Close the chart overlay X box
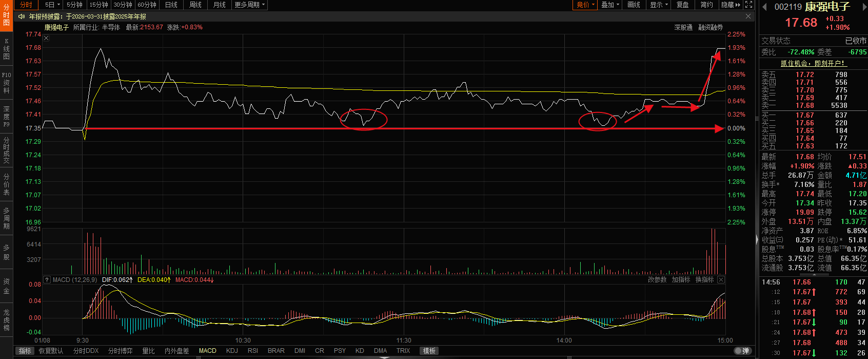 tap(46, 39)
